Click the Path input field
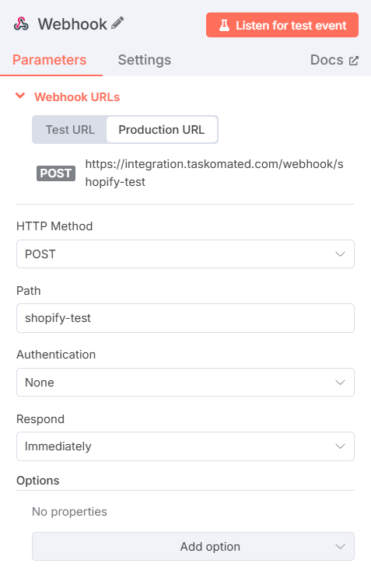 click(185, 318)
